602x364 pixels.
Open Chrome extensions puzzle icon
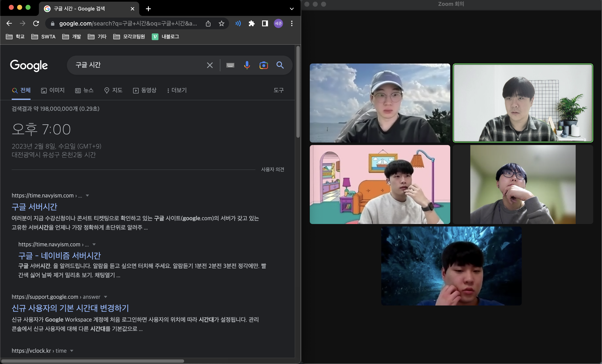(x=251, y=23)
